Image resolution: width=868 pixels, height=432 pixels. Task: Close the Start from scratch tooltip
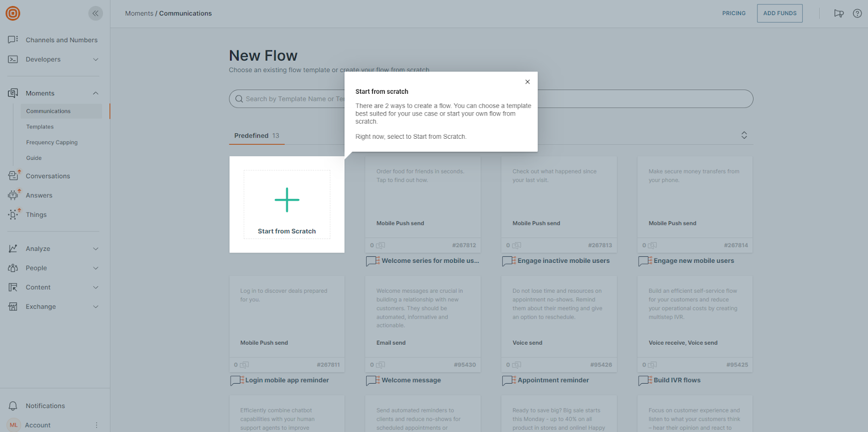point(527,82)
